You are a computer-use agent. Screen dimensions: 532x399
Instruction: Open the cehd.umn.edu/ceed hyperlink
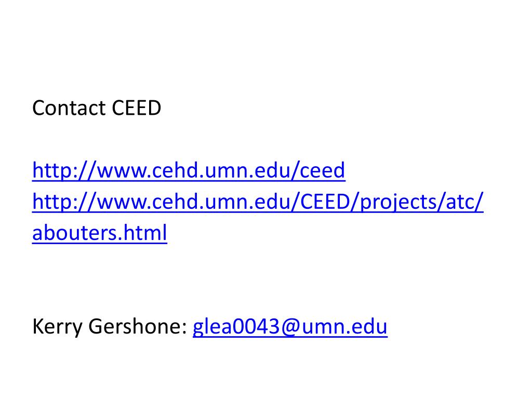[189, 170]
